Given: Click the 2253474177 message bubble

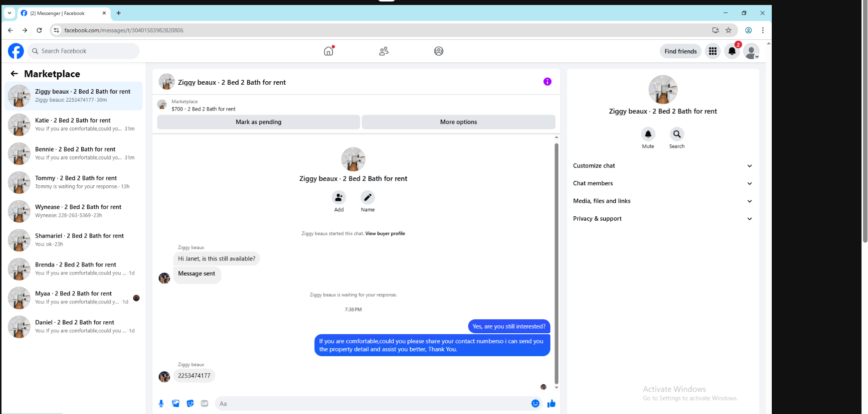Looking at the screenshot, I should click(x=194, y=376).
